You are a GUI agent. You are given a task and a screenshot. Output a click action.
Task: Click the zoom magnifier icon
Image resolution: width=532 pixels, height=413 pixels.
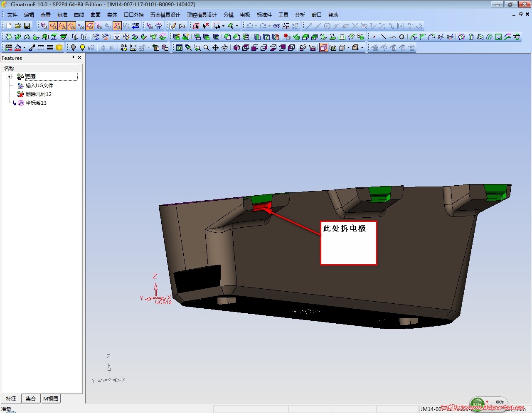207,48
